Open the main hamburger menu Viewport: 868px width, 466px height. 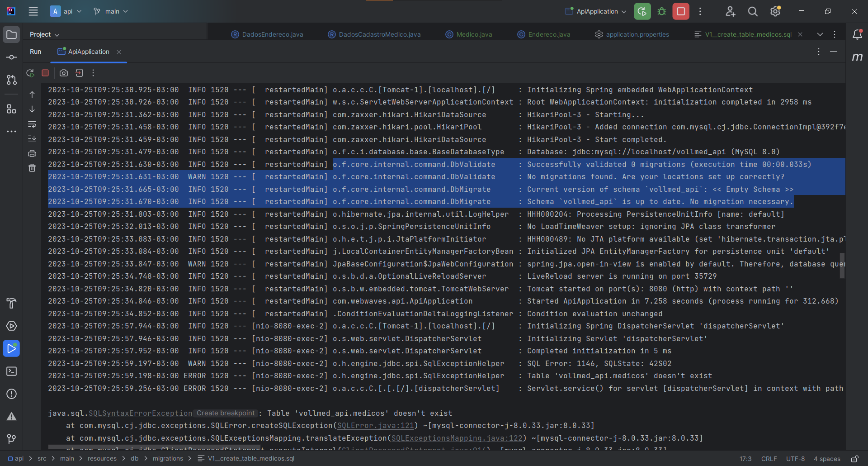(33, 11)
